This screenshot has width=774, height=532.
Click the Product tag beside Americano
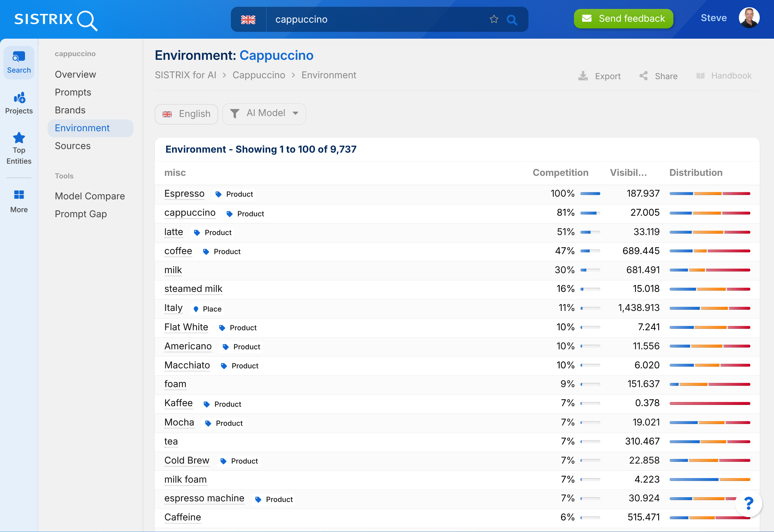[241, 347]
